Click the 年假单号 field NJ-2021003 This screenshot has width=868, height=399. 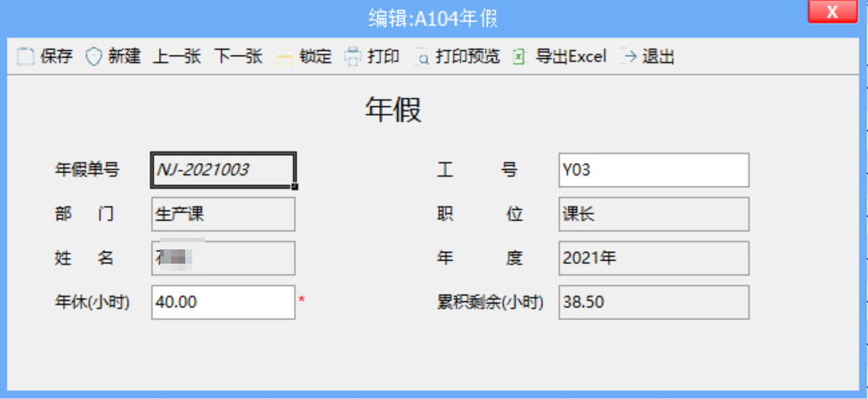[x=223, y=170]
